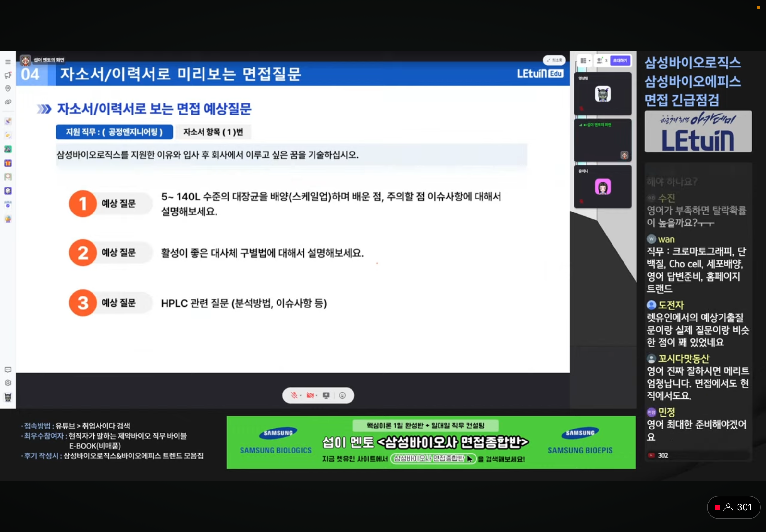Image resolution: width=766 pixels, height=532 pixels.
Task: Open the megaphone announcements icon
Action: (8, 75)
